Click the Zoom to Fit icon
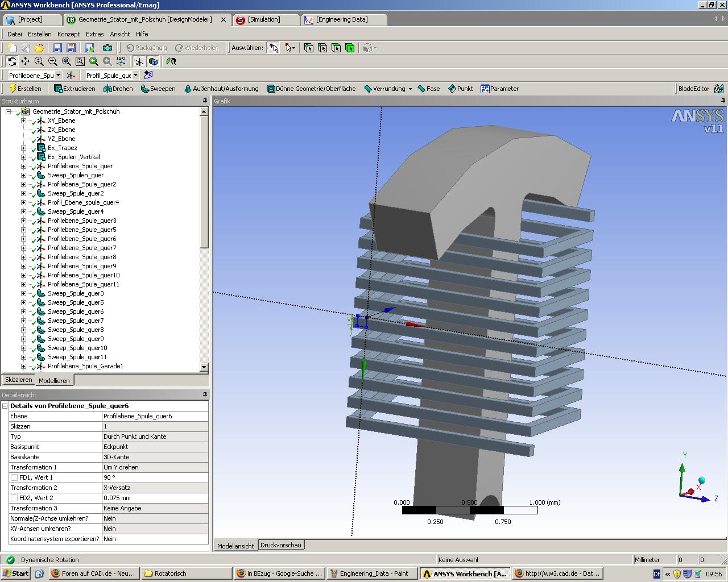Viewport: 728px width, 582px height. coord(67,61)
